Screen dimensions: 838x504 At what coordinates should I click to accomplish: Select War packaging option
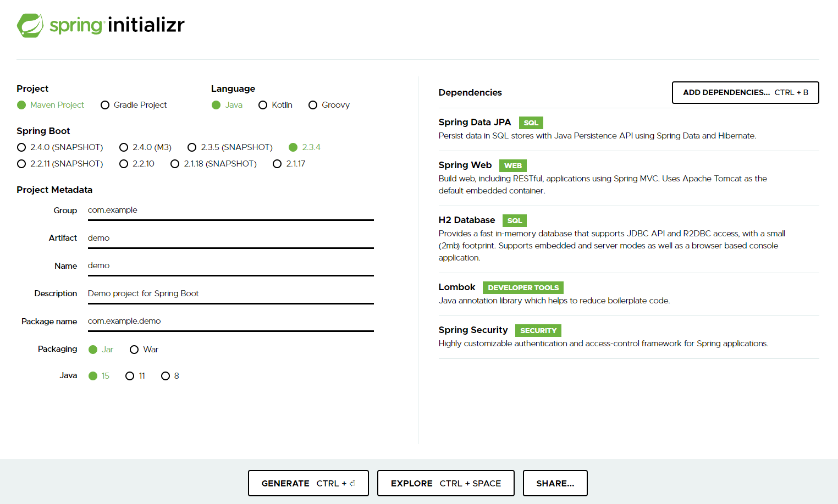click(144, 350)
